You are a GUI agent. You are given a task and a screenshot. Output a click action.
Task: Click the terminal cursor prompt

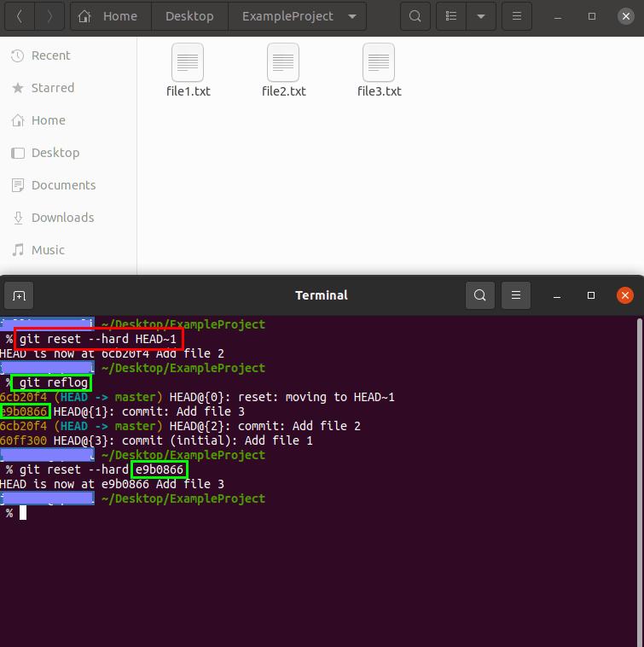coord(23,513)
